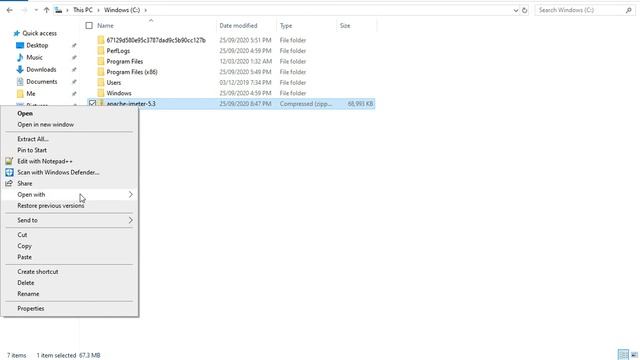
Task: Go up one folder level arrow
Action: click(46, 10)
